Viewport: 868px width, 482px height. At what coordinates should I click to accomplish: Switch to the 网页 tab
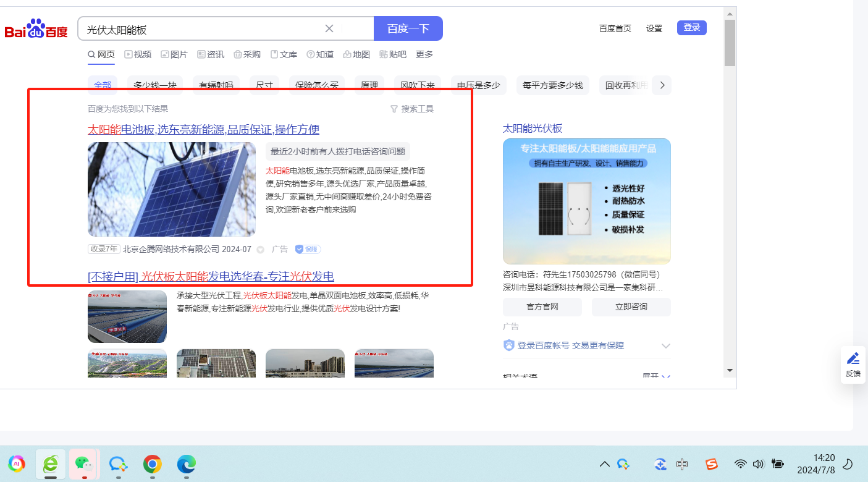[x=101, y=54]
